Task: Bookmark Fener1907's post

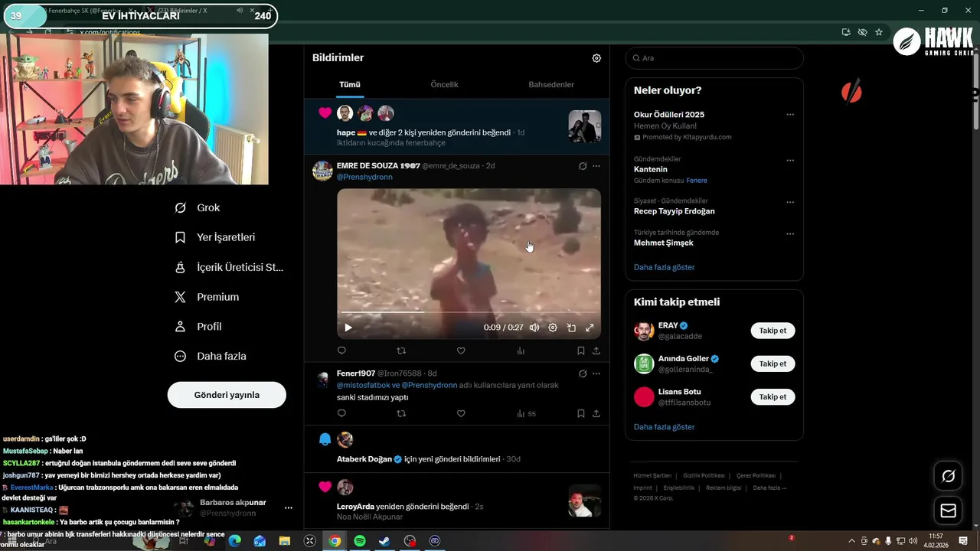Action: 580,413
